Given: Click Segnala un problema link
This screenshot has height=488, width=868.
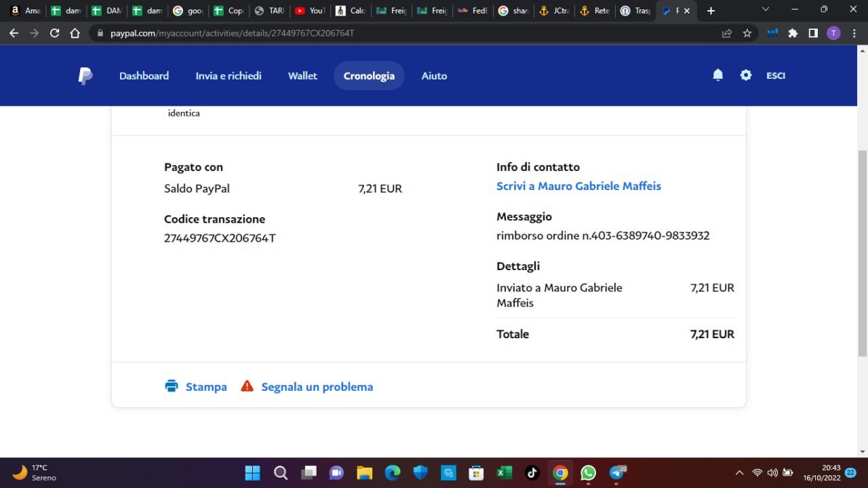Looking at the screenshot, I should [317, 387].
